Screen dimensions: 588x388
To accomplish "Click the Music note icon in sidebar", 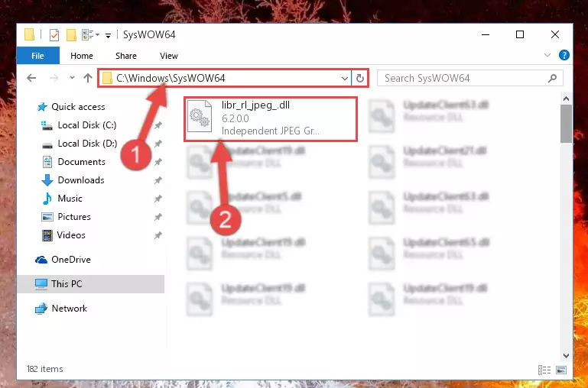I will pyautogui.click(x=47, y=199).
